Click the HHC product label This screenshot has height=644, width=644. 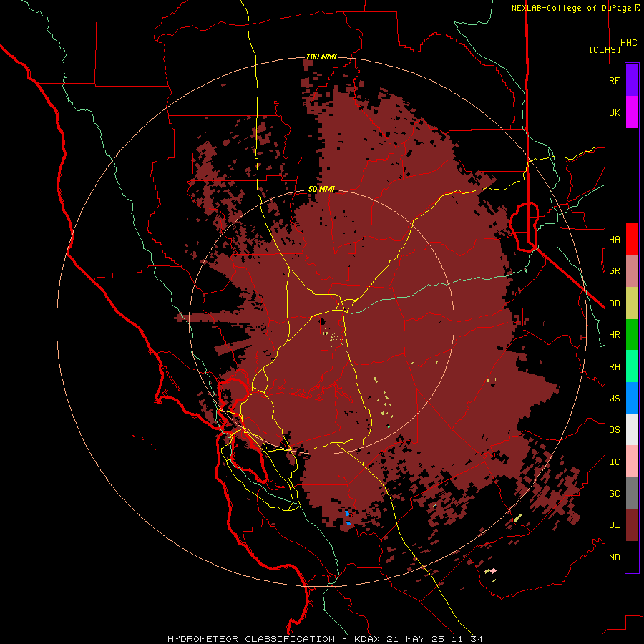[628, 43]
